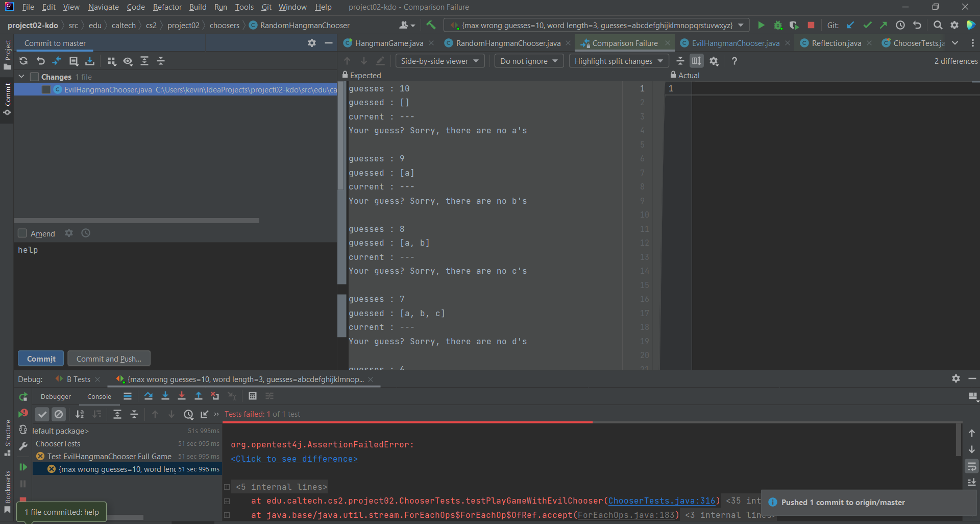Toggle synchronized scrolling in diff viewer
This screenshot has width=980, height=524.
[x=697, y=61]
